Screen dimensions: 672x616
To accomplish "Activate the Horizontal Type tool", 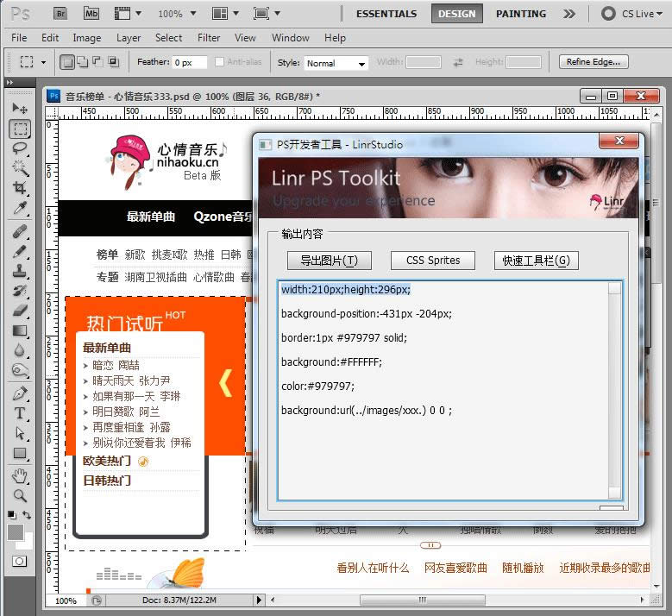I will 19,413.
